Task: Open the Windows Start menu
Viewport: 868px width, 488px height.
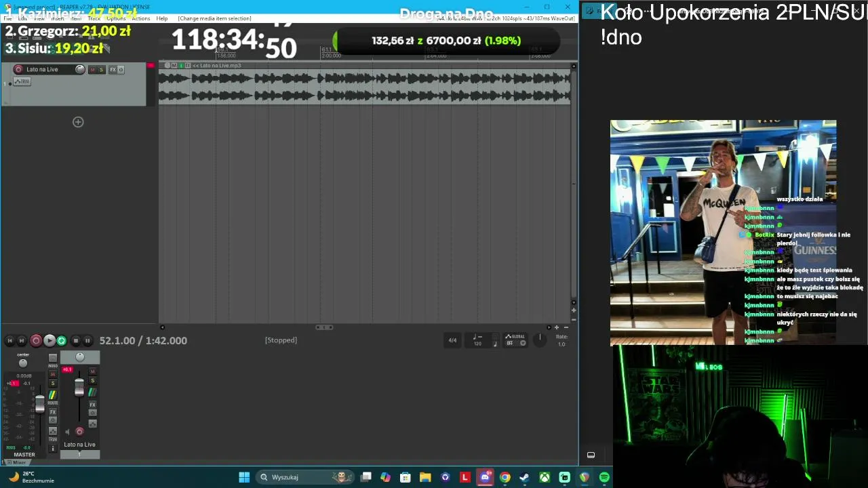Action: point(244,477)
